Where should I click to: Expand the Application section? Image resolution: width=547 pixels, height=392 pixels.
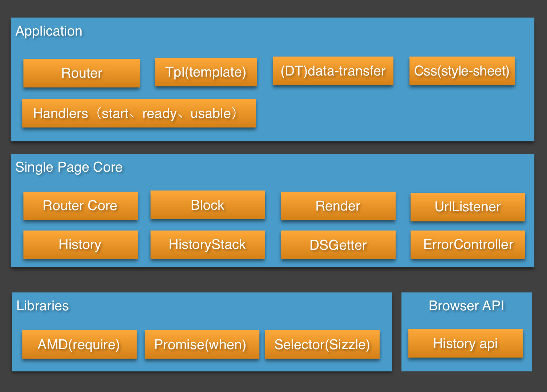(49, 31)
